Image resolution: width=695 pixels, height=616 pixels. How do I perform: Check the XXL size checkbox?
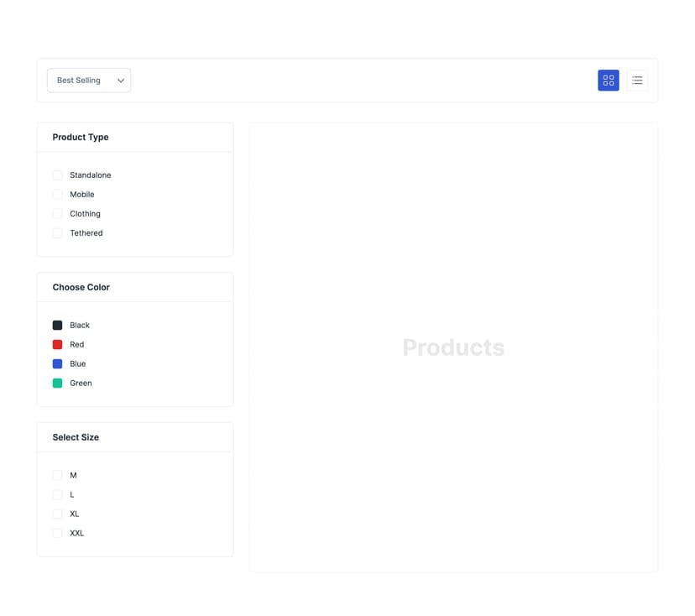57,533
